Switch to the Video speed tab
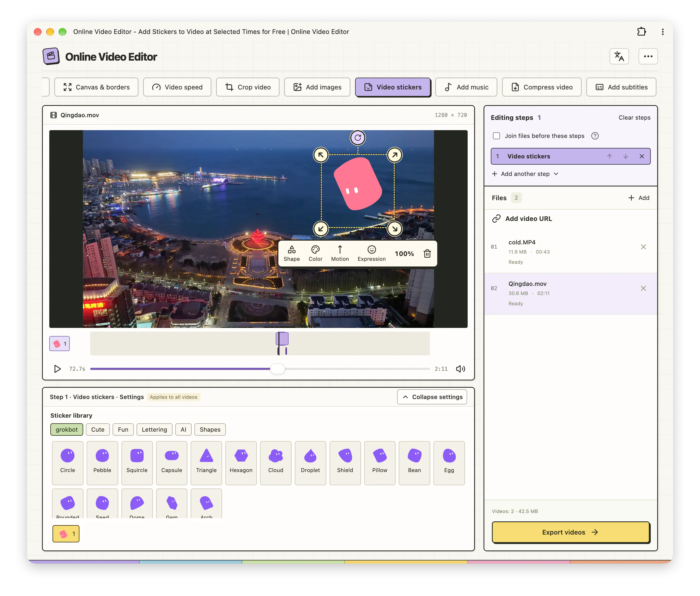Viewport: 700px width, 596px height. click(177, 87)
